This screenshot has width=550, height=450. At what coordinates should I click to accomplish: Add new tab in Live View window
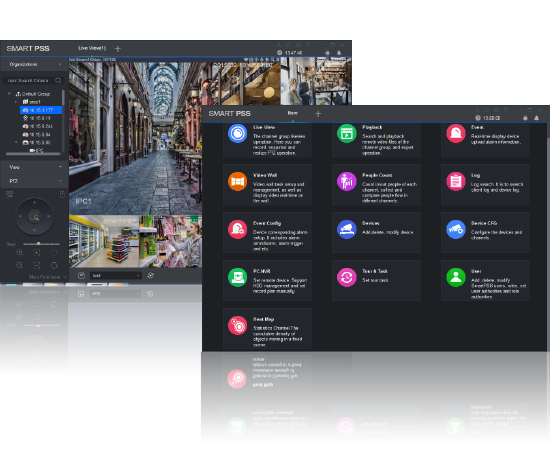pos(118,49)
